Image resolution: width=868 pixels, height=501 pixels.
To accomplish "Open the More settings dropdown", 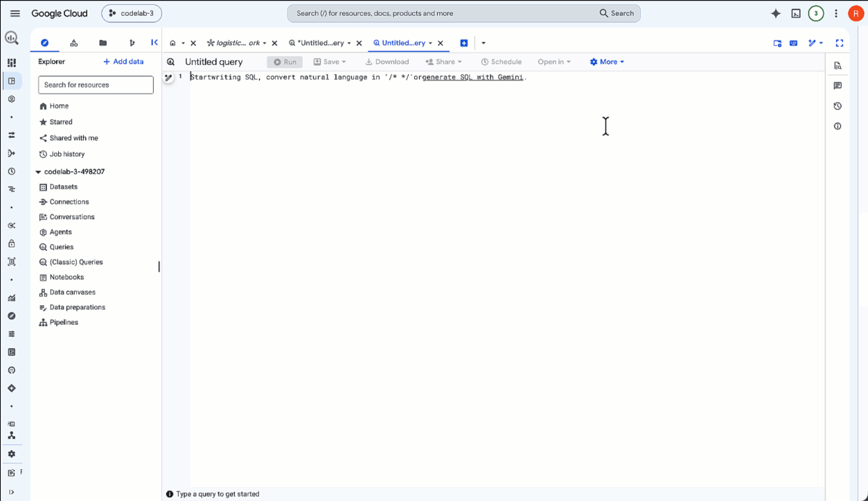I will 607,62.
